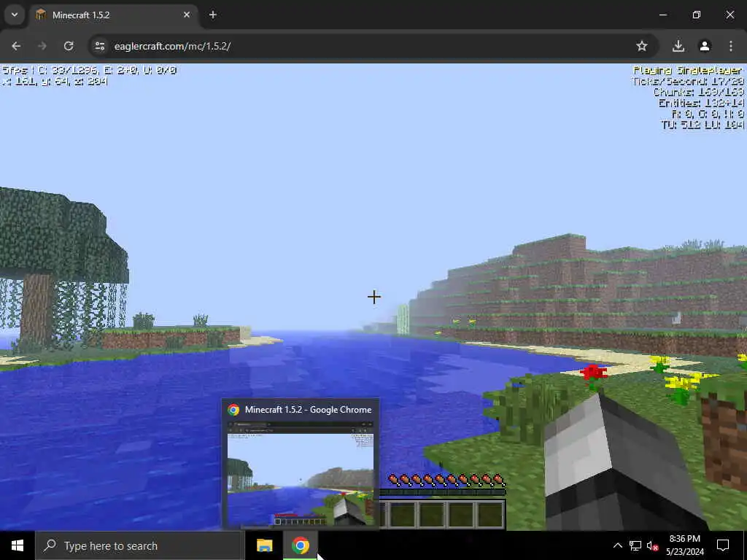Go back to the previous page
Viewport: 747px width, 560px height.
coord(16,46)
